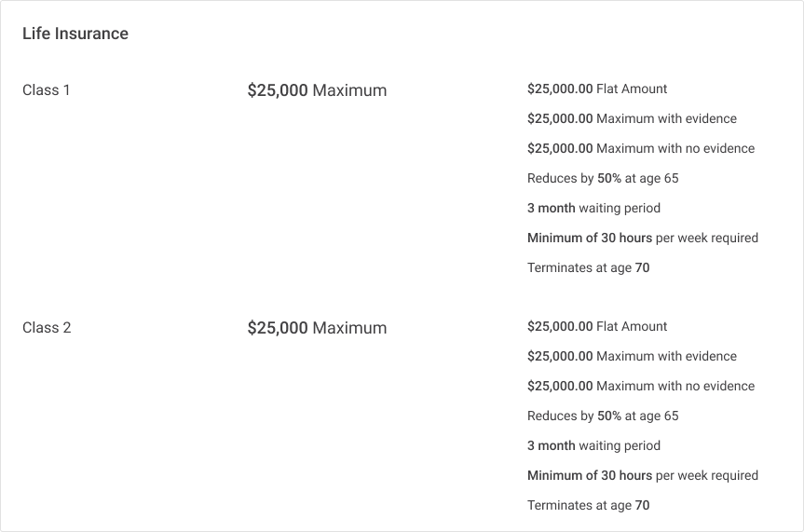The image size is (804, 532).
Task: Select the Class 1 label
Action: 47,90
